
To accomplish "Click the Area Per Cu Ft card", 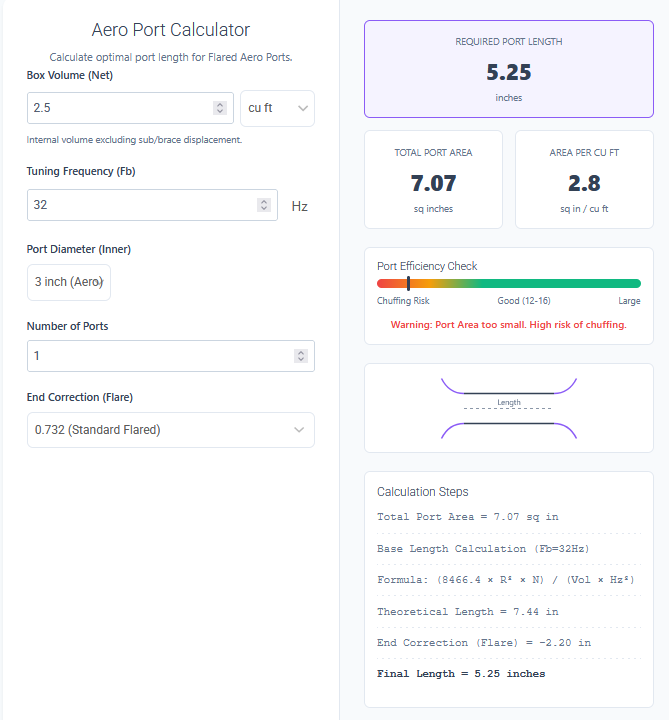I will point(584,179).
